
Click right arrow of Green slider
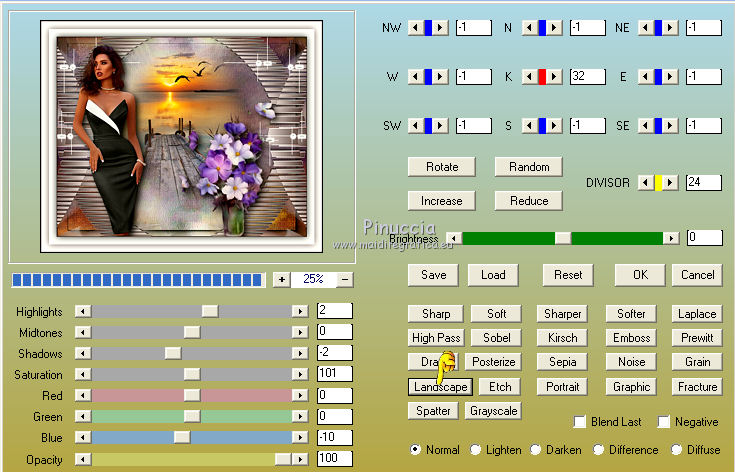[300, 416]
